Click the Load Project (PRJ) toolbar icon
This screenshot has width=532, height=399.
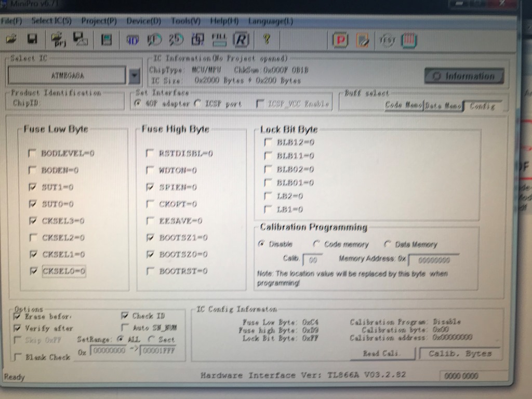click(x=58, y=39)
